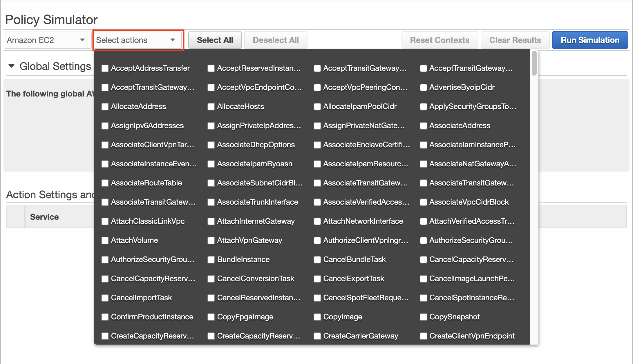This screenshot has height=364, width=633.
Task: Tick the CancelExportTask checkbox
Action: (x=317, y=279)
